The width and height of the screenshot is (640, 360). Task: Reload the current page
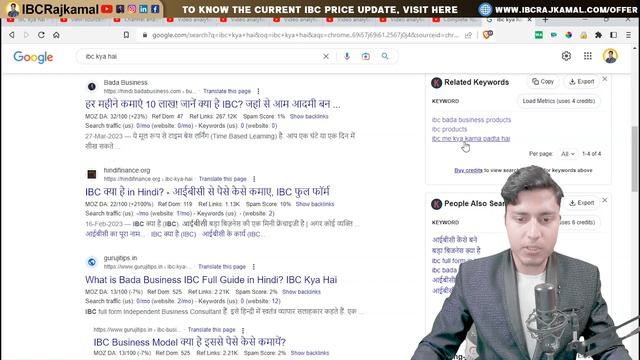coord(41,35)
